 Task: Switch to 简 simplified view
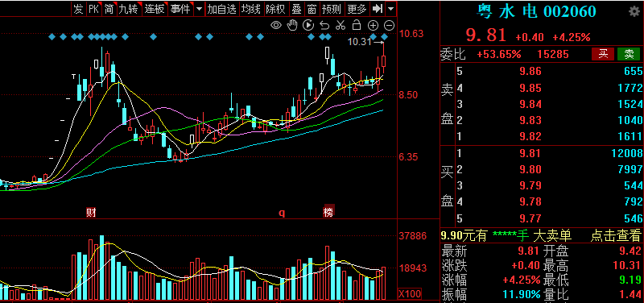click(109, 9)
